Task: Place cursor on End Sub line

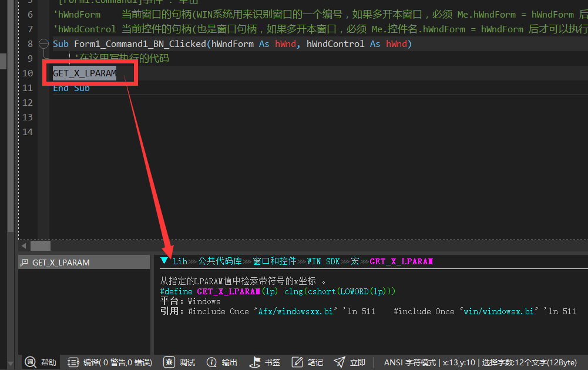Action: (x=71, y=88)
